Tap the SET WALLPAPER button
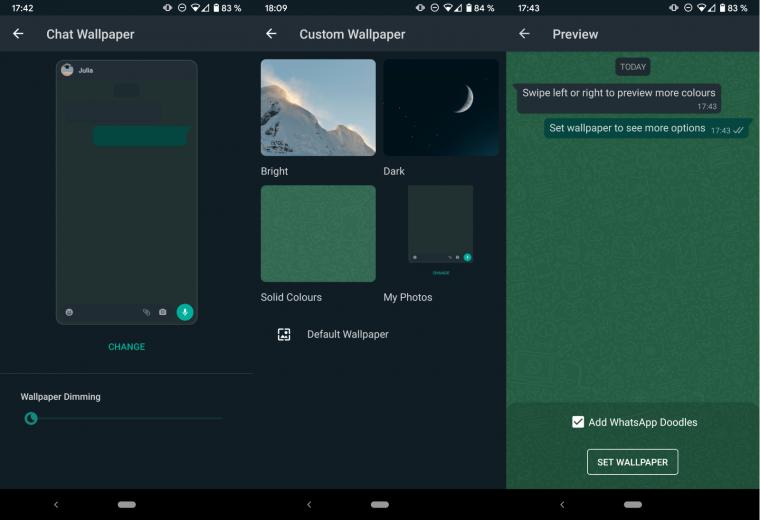 click(633, 462)
